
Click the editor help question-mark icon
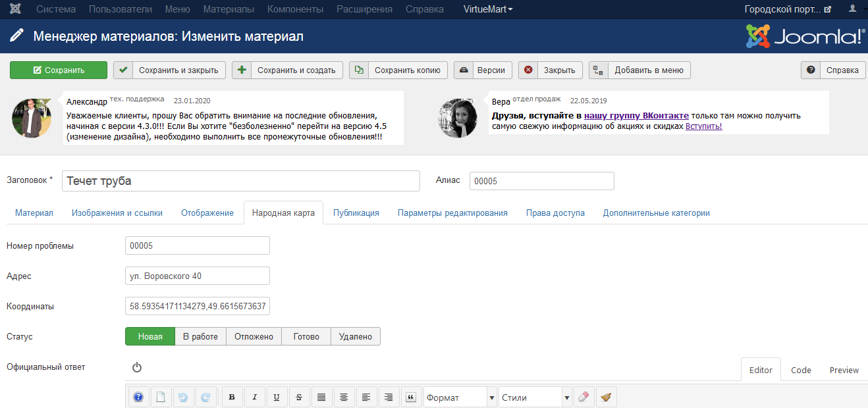[138, 397]
